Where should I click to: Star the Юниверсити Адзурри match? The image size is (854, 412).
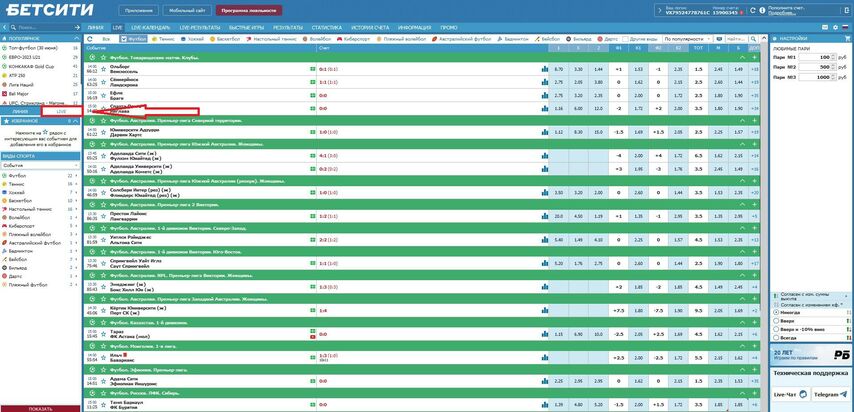103,132
